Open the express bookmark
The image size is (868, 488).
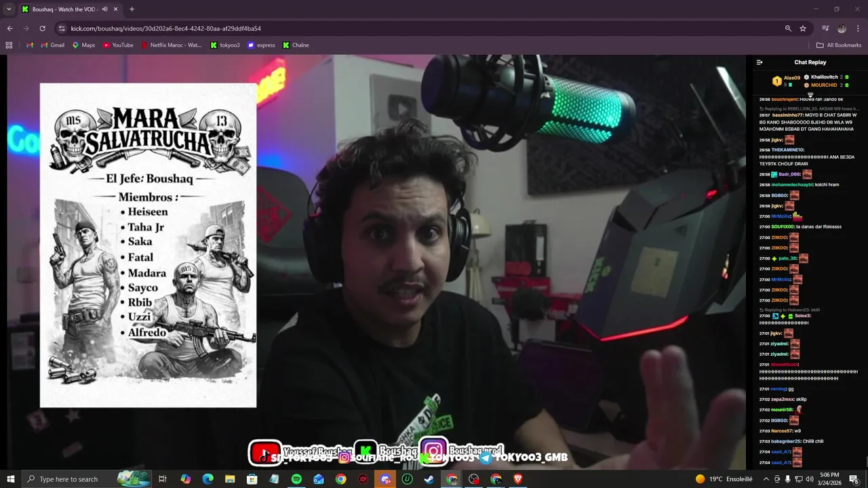coord(262,45)
